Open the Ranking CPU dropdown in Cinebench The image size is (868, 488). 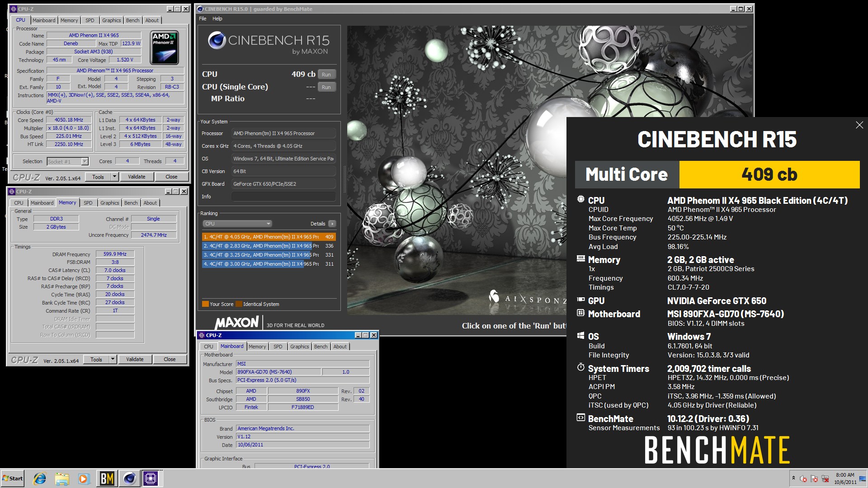(x=237, y=224)
